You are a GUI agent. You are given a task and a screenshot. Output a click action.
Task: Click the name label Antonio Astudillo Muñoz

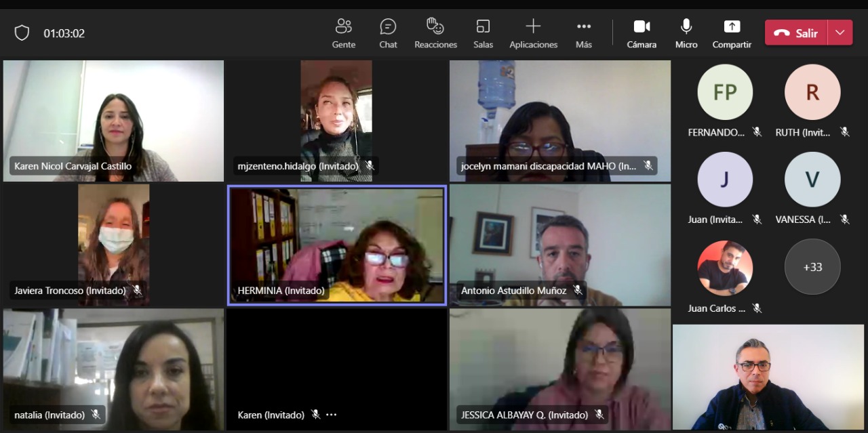coord(513,291)
